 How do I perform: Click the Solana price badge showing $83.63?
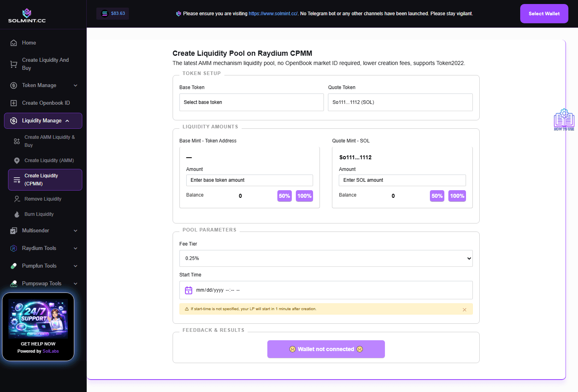(x=112, y=13)
